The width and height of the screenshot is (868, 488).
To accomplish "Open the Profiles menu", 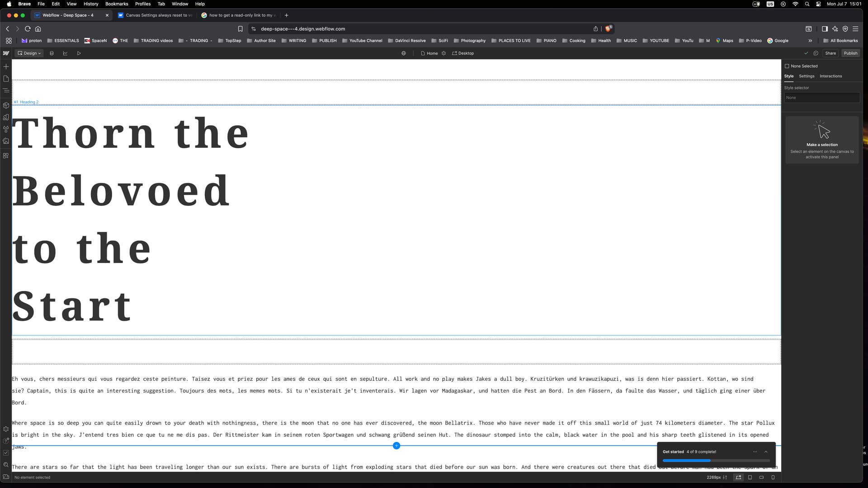I will [143, 4].
